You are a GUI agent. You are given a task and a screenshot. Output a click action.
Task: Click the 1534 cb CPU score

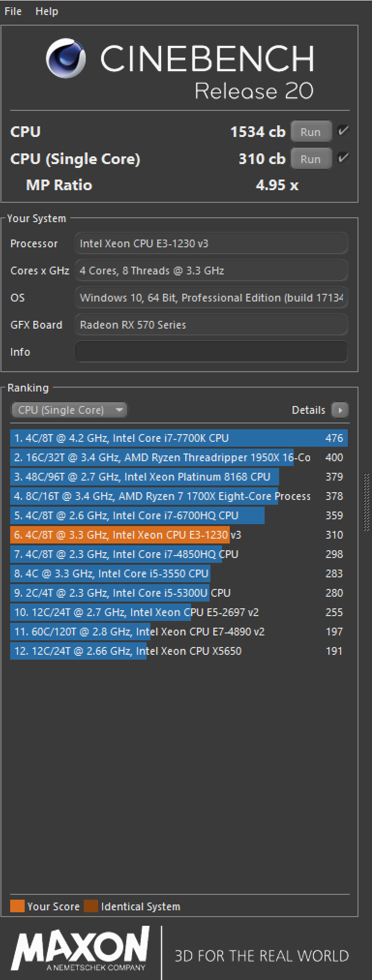[x=258, y=132]
